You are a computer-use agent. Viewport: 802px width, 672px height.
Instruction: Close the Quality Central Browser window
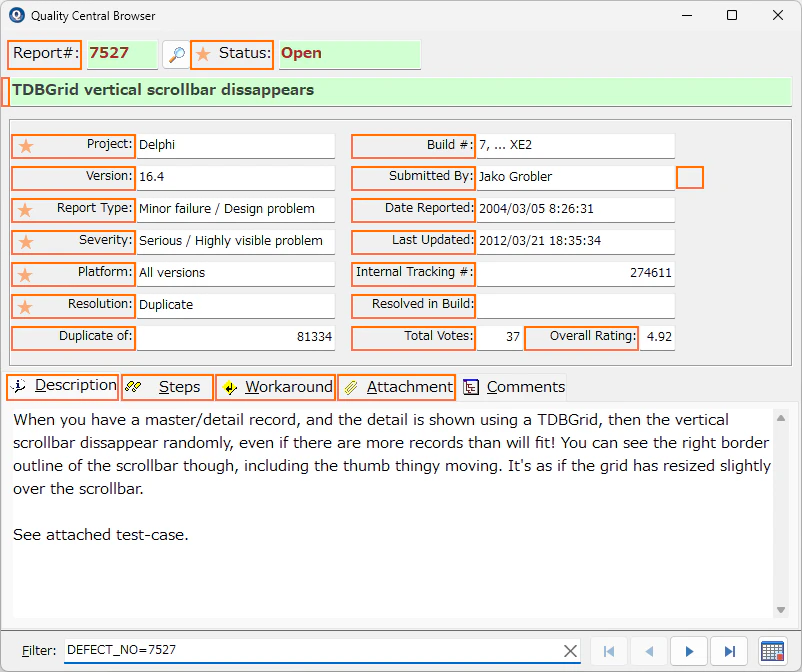click(x=778, y=15)
